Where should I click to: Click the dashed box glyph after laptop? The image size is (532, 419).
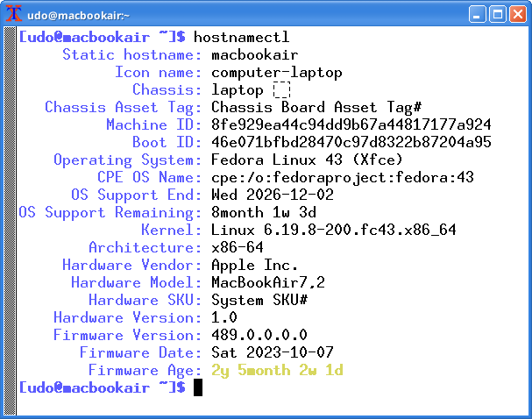pos(281,89)
